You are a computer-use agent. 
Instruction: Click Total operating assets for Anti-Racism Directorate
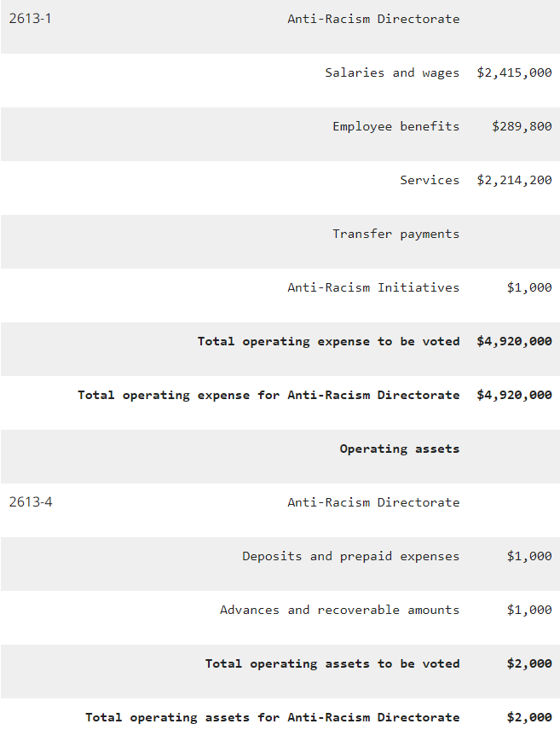(x=272, y=717)
